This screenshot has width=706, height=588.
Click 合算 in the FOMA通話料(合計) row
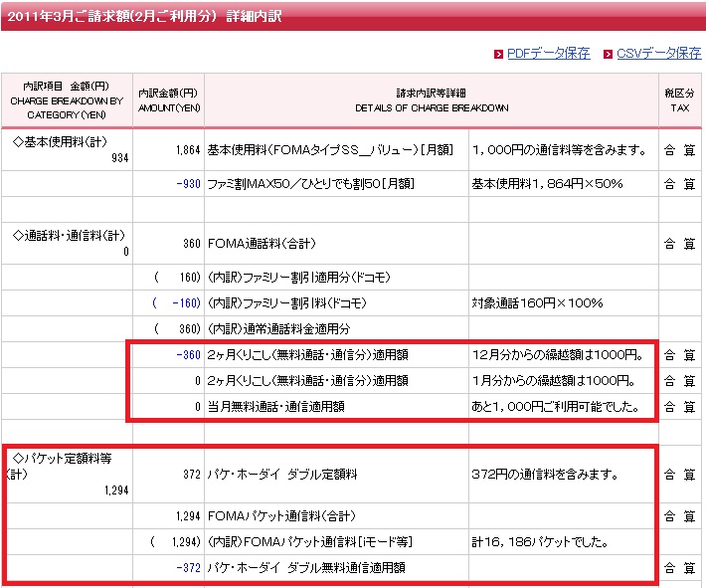click(x=680, y=244)
